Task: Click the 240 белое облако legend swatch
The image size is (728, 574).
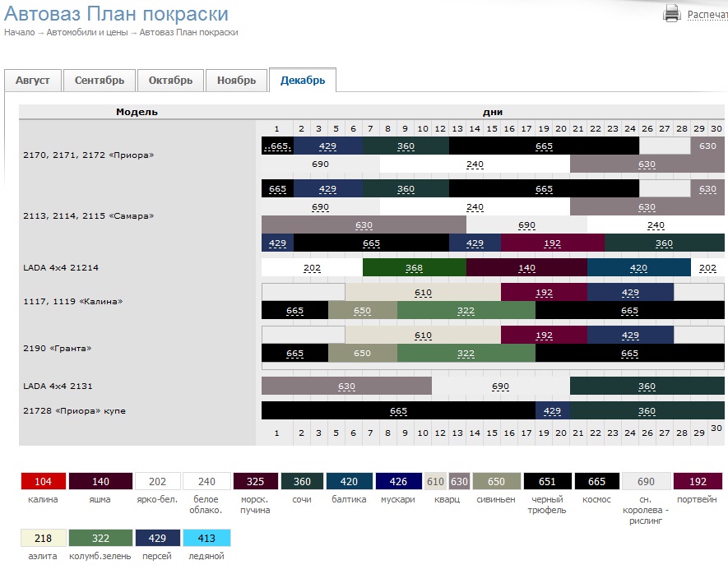Action: pyautogui.click(x=206, y=481)
